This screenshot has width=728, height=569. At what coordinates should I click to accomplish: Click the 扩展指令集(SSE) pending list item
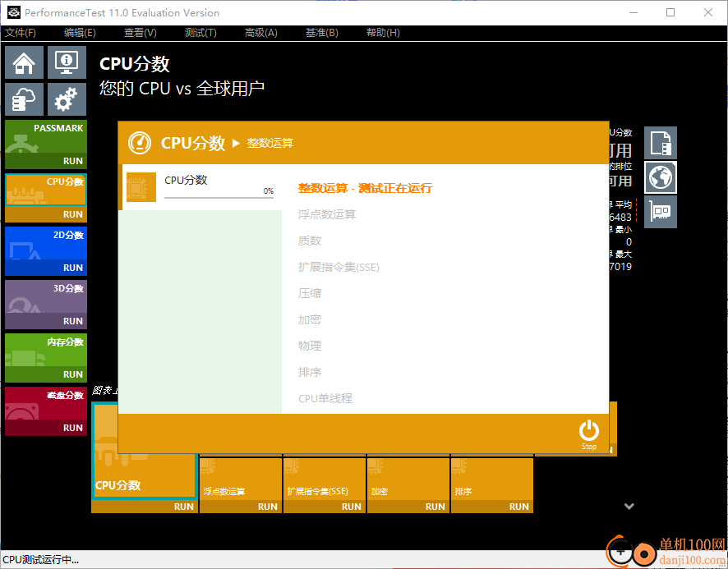click(x=339, y=267)
